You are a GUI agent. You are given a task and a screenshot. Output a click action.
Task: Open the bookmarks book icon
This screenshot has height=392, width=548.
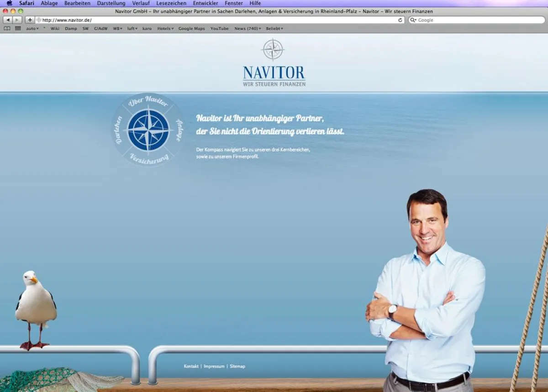click(x=7, y=28)
